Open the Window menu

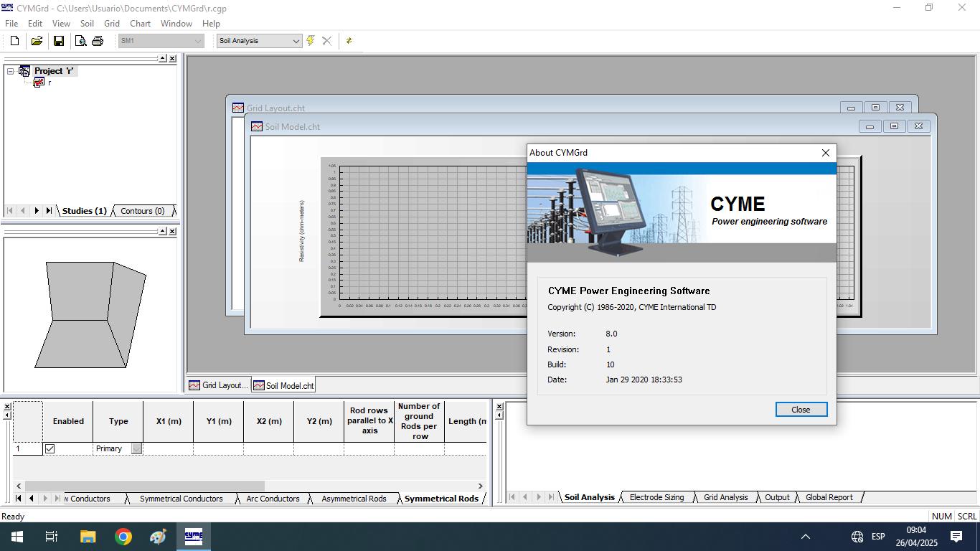(176, 24)
